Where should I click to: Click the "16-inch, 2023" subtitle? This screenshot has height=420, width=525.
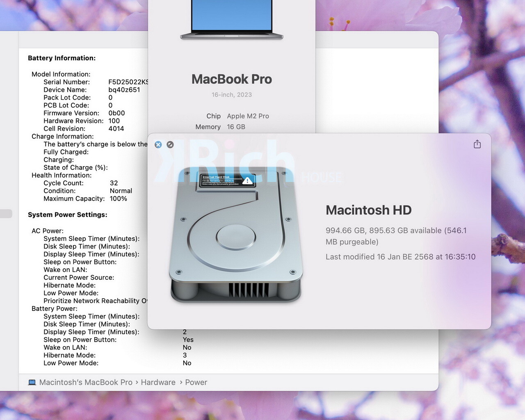[232, 95]
